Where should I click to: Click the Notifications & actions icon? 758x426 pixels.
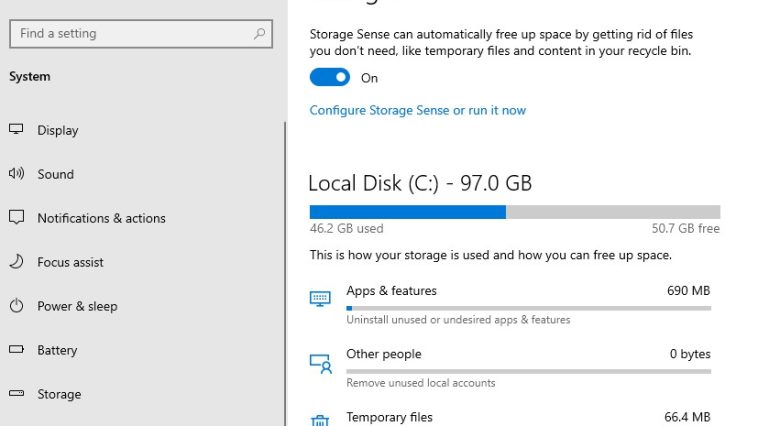click(x=16, y=218)
